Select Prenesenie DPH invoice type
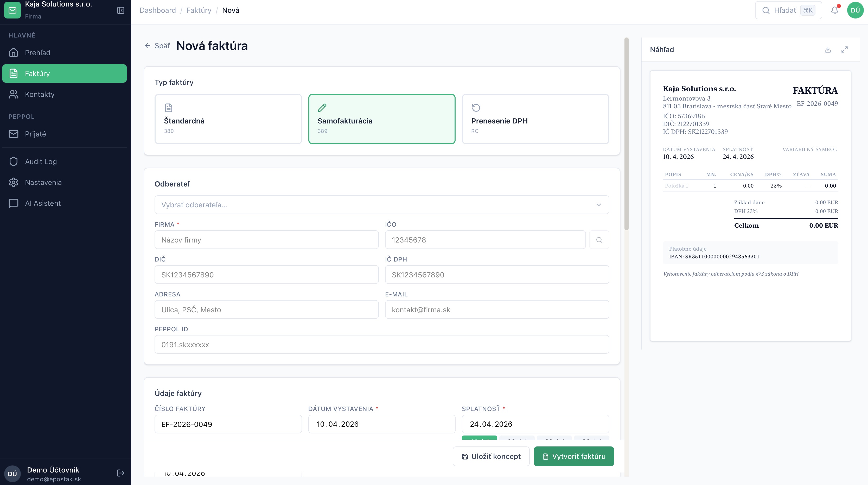The height and width of the screenshot is (485, 868). 535,119
